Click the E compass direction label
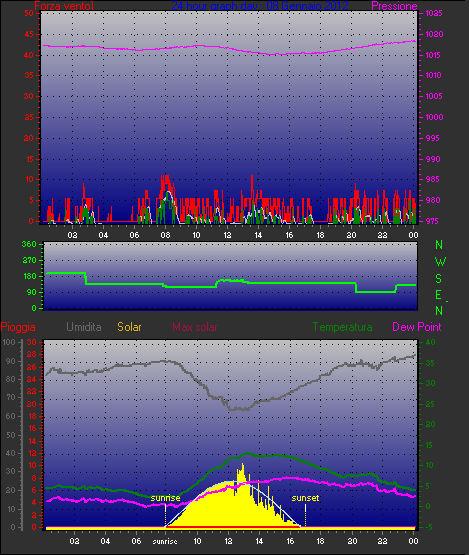The image size is (469, 555). point(438,295)
